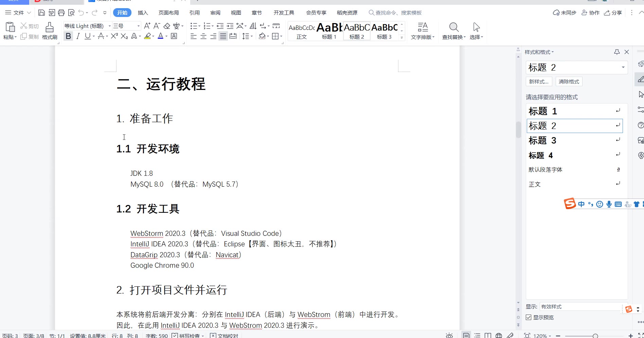Switch to the 审阅 tab
The image size is (644, 338).
(x=215, y=13)
